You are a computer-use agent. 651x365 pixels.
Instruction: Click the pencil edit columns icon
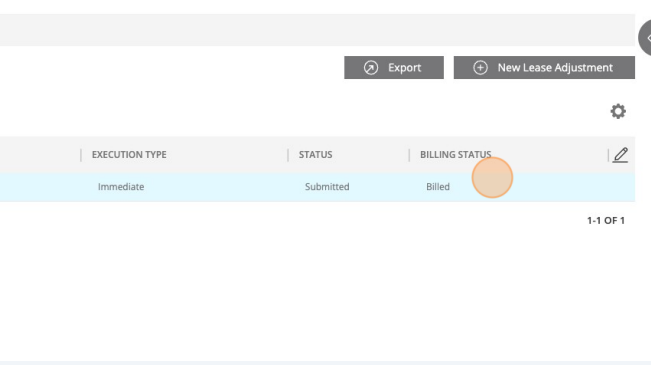(620, 155)
